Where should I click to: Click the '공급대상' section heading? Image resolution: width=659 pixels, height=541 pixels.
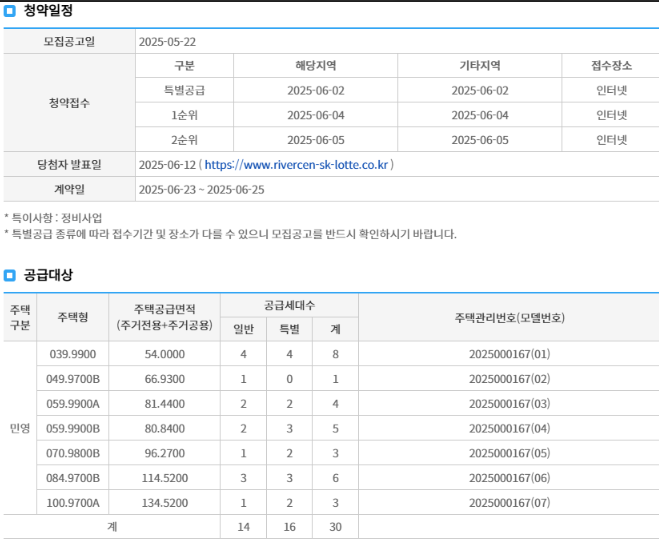[48, 275]
